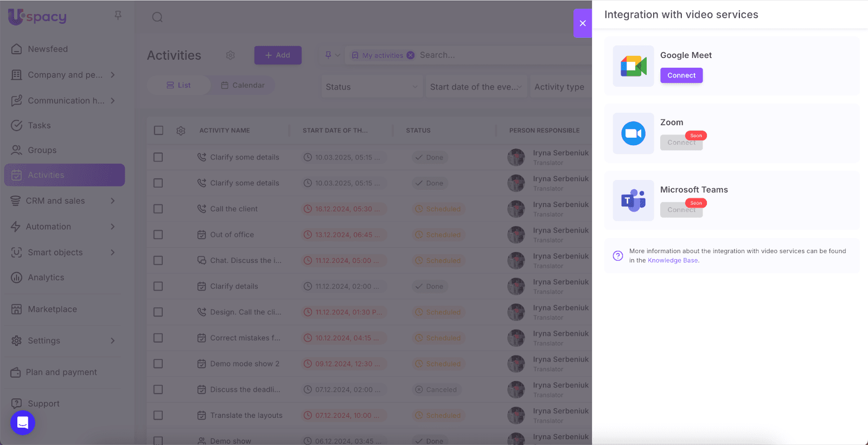Open Newsfeed in the sidebar

click(48, 49)
